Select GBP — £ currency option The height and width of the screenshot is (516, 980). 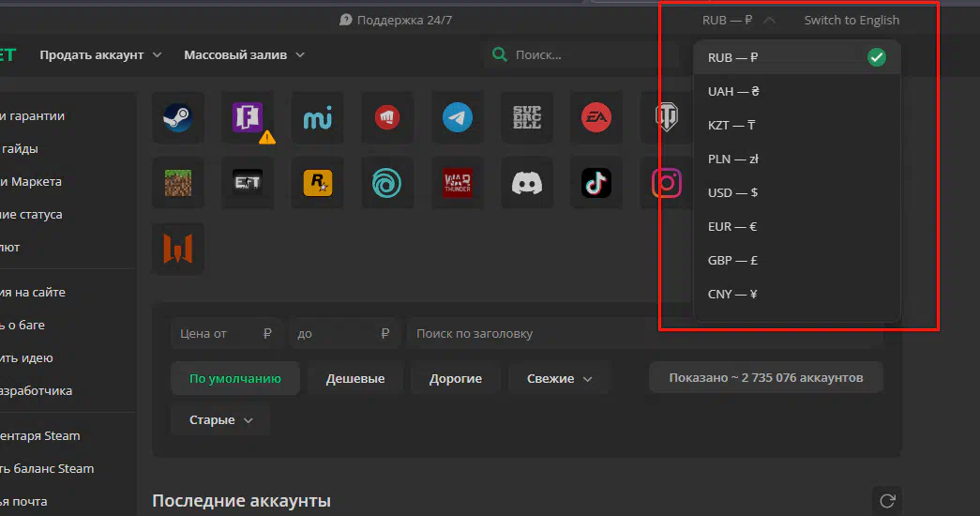(797, 260)
